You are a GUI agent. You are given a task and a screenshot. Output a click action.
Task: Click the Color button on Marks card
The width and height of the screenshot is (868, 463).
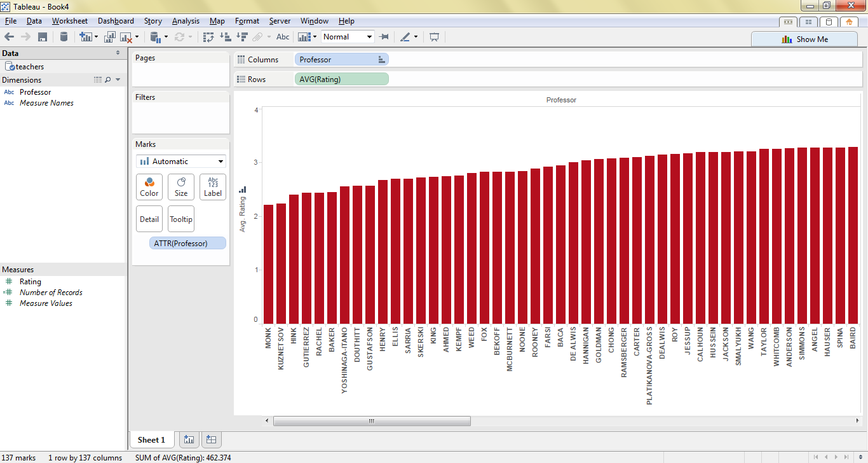point(149,187)
